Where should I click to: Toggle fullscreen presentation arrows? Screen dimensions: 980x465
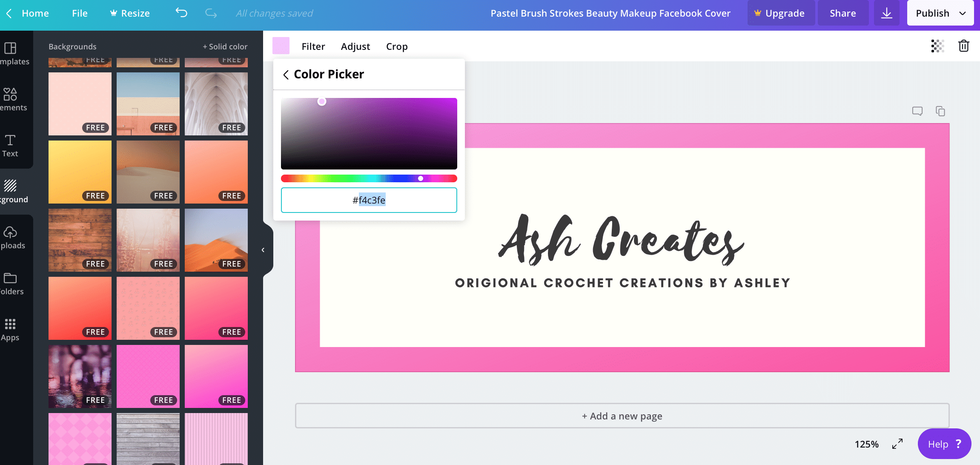(x=897, y=444)
